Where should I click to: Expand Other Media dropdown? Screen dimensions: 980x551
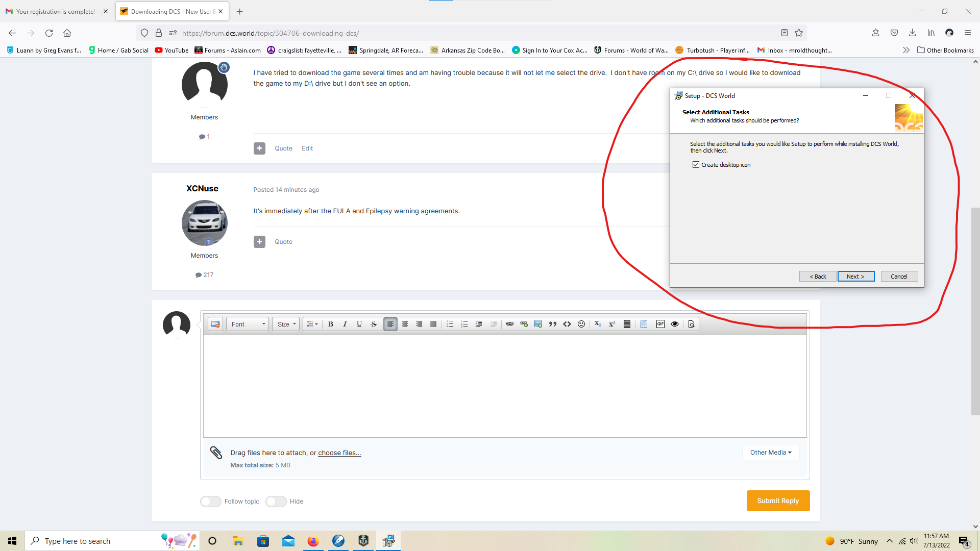click(x=771, y=453)
